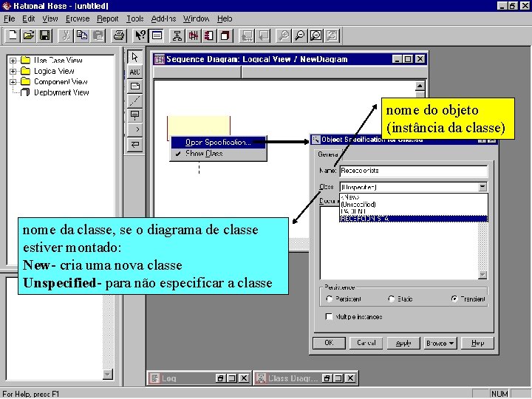The image size is (532, 399).
Task: Expand the Component View tree node
Action: 13,82
